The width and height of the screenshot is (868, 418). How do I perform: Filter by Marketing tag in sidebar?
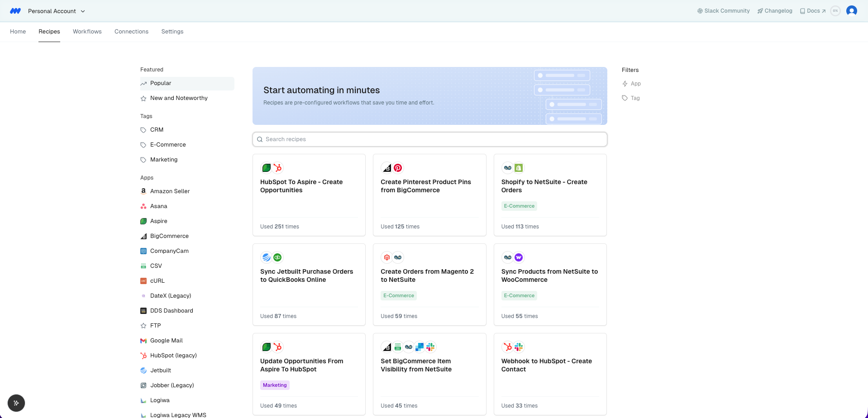[187, 160]
